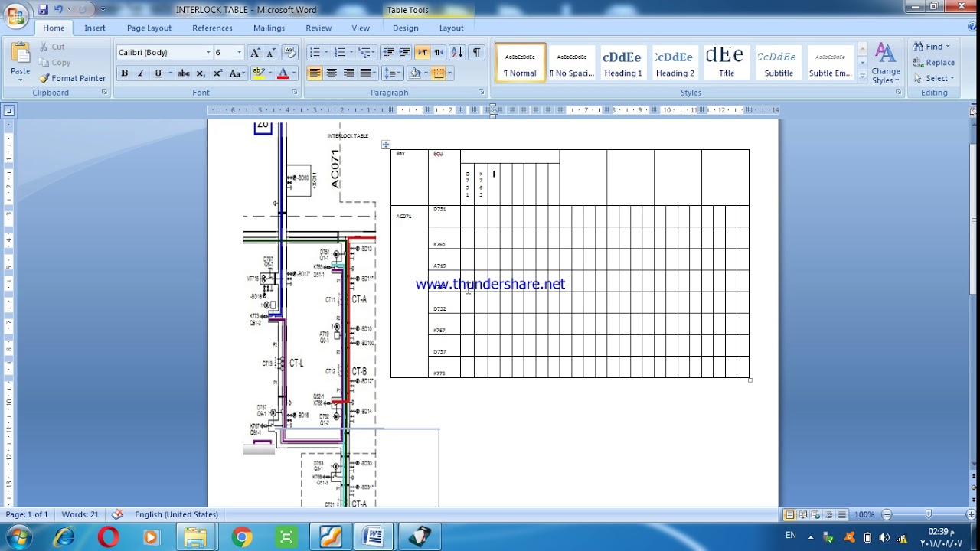980x551 pixels.
Task: Click the proofing errors icon in status bar
Action: [x=117, y=514]
